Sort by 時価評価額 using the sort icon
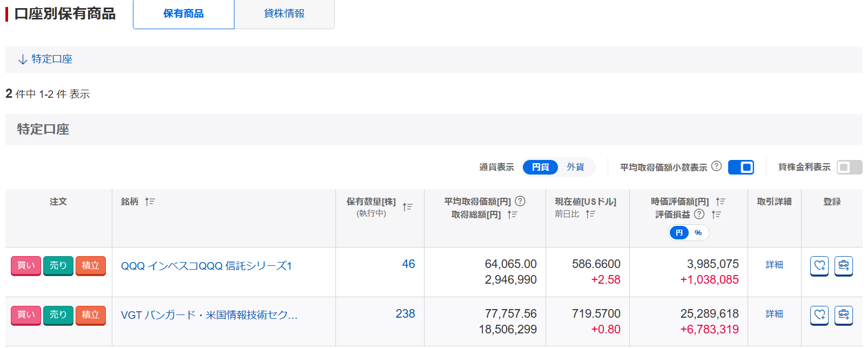 (x=720, y=202)
